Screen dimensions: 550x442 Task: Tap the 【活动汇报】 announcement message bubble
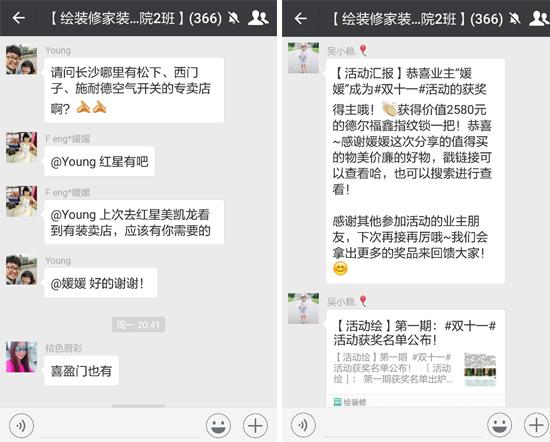click(416, 171)
